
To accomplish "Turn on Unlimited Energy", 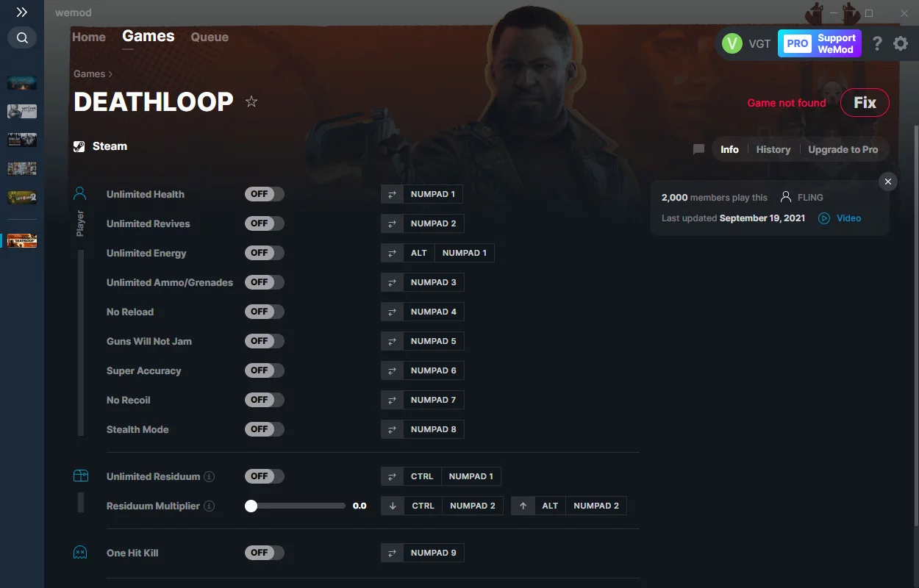I will [x=264, y=253].
